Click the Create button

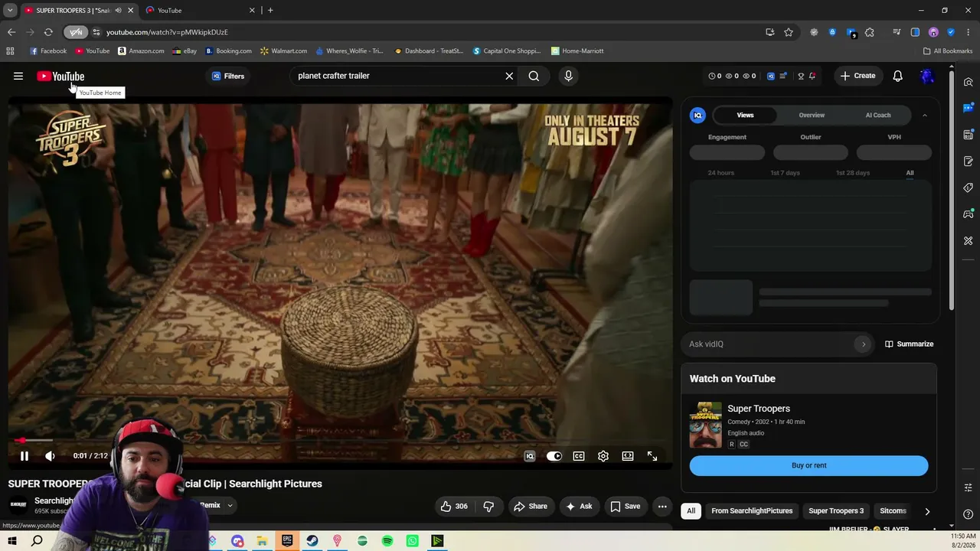coord(857,76)
